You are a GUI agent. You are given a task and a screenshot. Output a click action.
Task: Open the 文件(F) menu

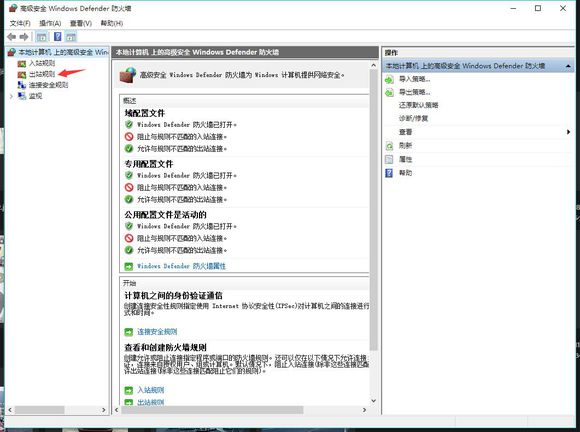[x=20, y=23]
